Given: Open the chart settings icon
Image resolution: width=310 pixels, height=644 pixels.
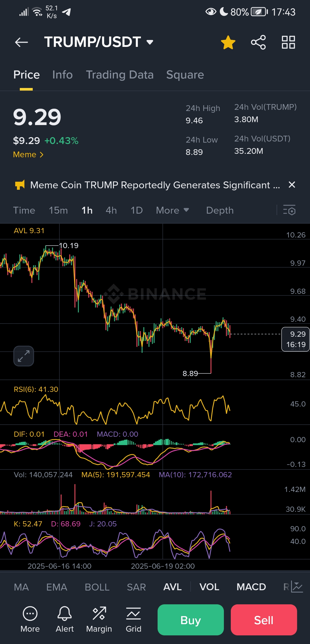Looking at the screenshot, I should tap(289, 210).
